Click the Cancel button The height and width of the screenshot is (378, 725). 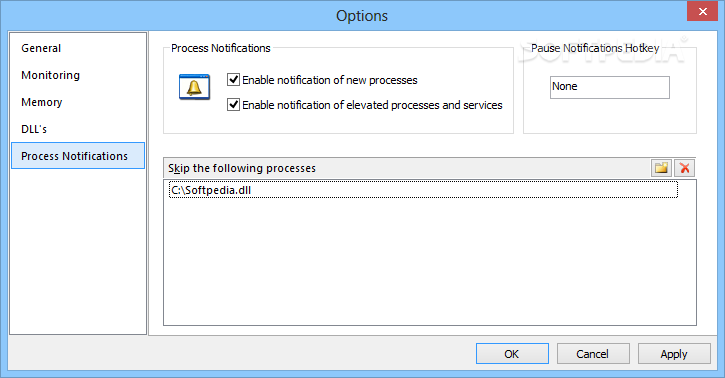click(593, 354)
